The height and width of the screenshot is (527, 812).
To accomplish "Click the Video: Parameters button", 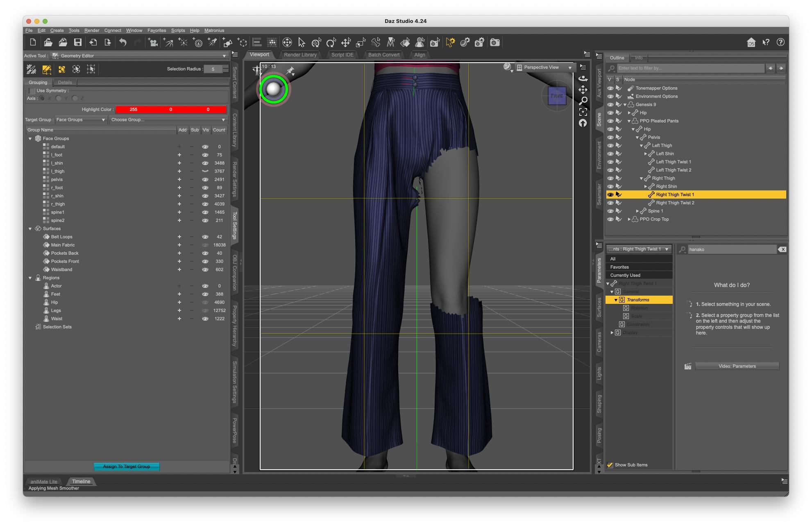I will [737, 366].
